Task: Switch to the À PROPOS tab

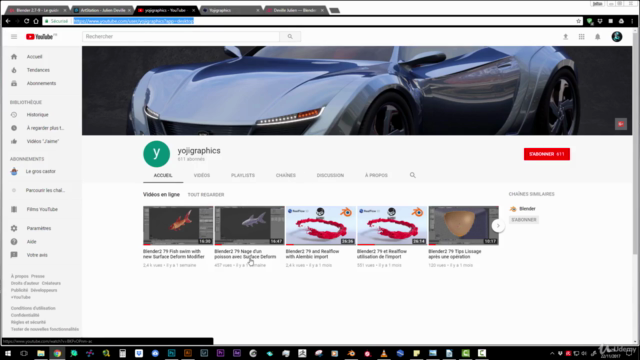Action: pyautogui.click(x=376, y=176)
